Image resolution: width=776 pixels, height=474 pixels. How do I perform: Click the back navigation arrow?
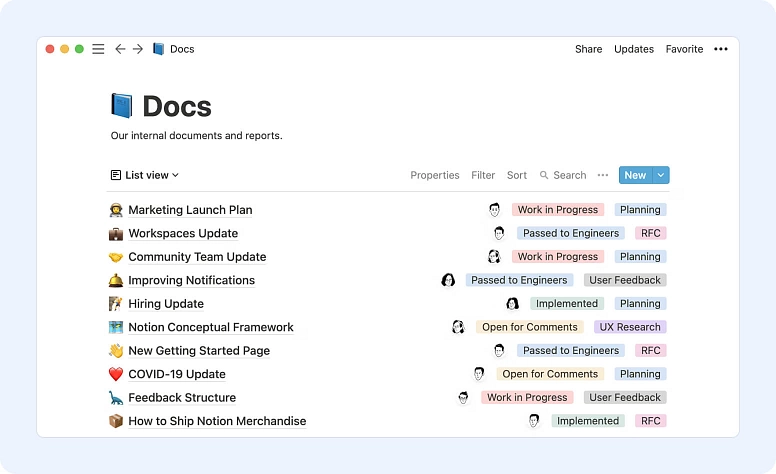click(x=120, y=49)
